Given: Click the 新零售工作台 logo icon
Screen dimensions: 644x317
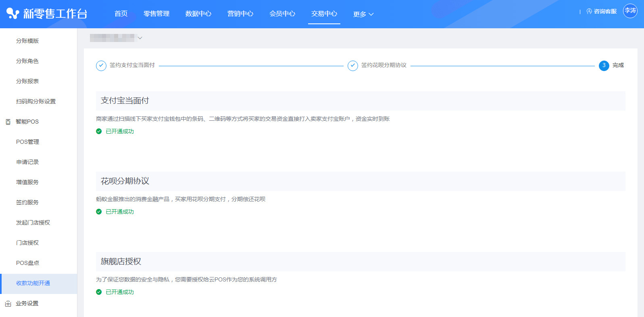Looking at the screenshot, I should (x=13, y=14).
